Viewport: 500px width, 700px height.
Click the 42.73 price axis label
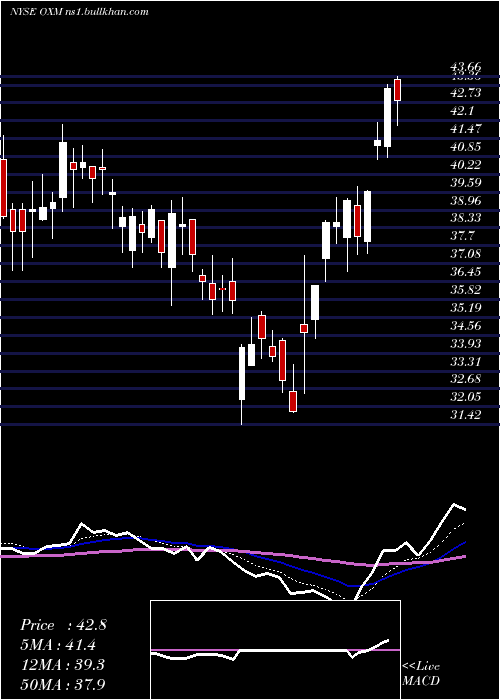point(466,93)
